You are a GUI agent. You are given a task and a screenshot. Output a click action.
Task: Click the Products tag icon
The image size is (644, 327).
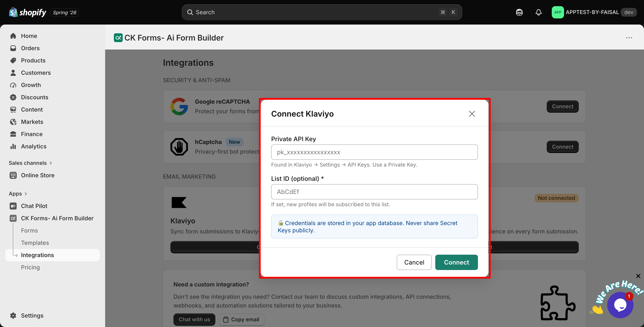point(13,60)
